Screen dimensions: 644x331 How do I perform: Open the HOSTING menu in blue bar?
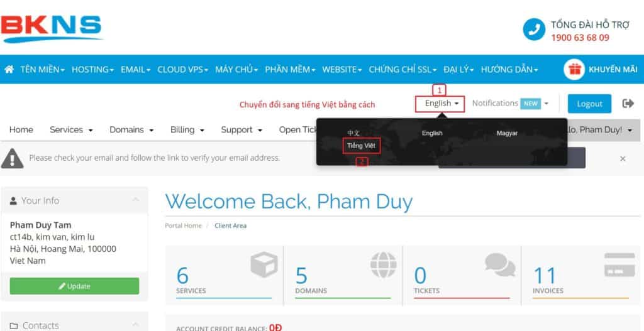(x=92, y=70)
